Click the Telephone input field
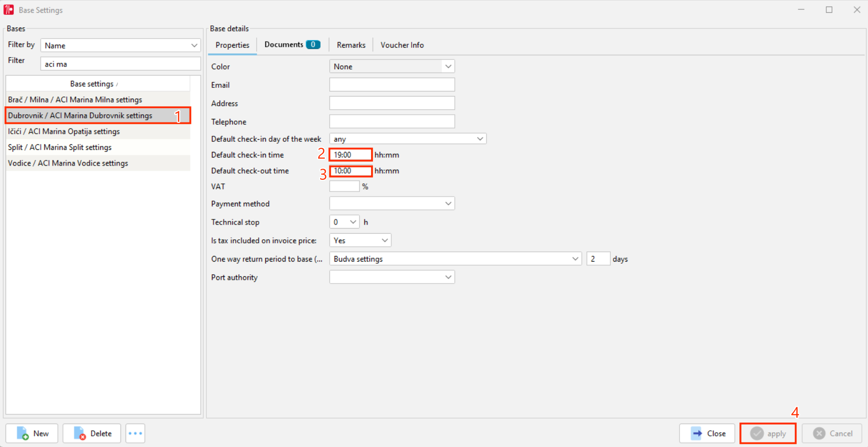The width and height of the screenshot is (868, 447). coord(392,121)
